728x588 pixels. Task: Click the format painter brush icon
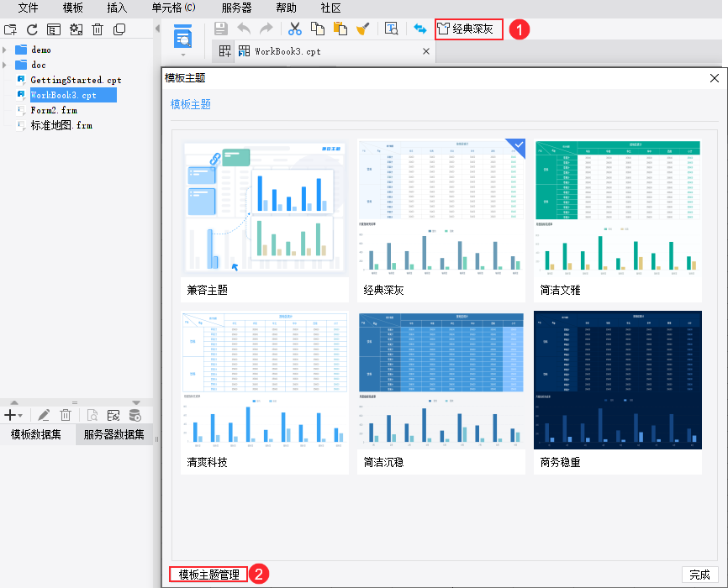pos(362,29)
